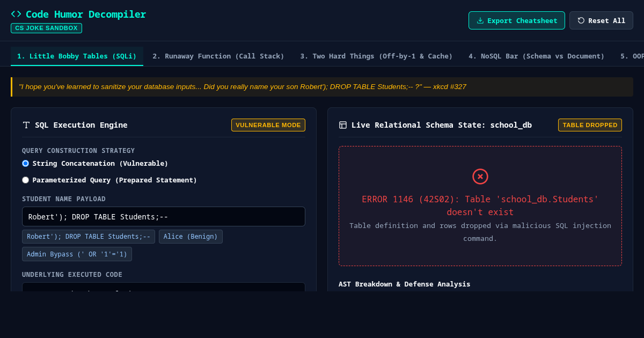Click the VULNERABLE MODE badge
Screen dimensions: 644x338
click(x=268, y=125)
